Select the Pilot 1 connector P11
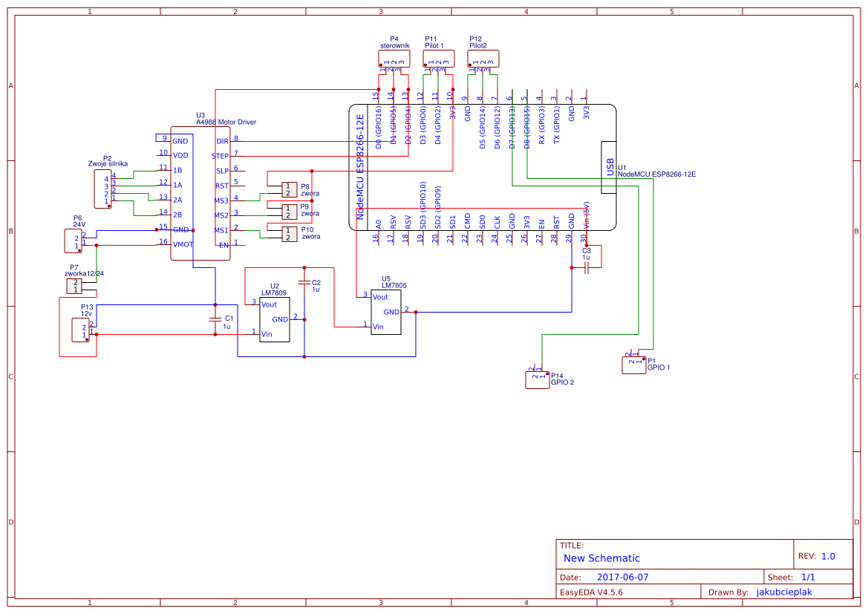The width and height of the screenshot is (868, 614). 438,57
